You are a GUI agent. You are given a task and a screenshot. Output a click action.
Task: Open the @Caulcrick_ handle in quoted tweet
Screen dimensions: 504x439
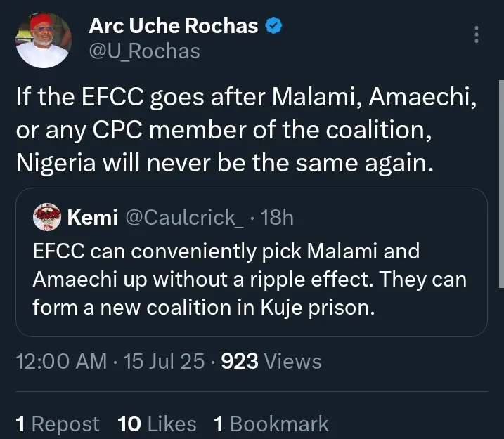pyautogui.click(x=184, y=218)
